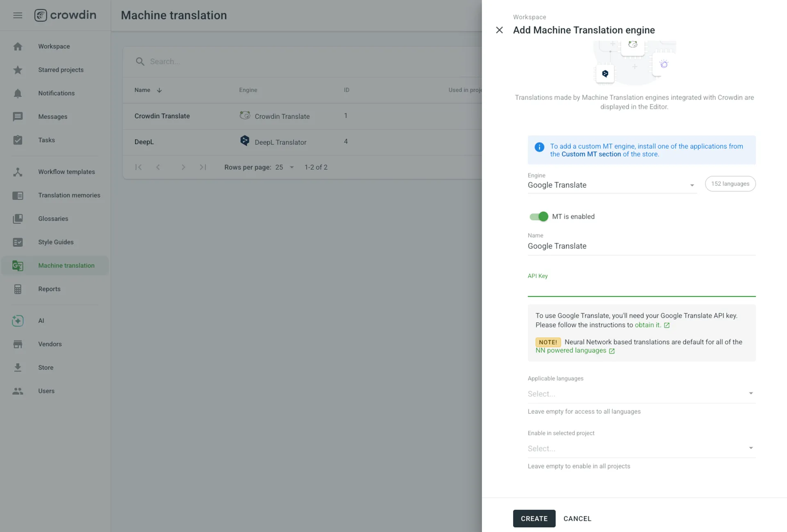Image resolution: width=787 pixels, height=532 pixels.
Task: Close the Add Machine Translation panel
Action: 499,30
